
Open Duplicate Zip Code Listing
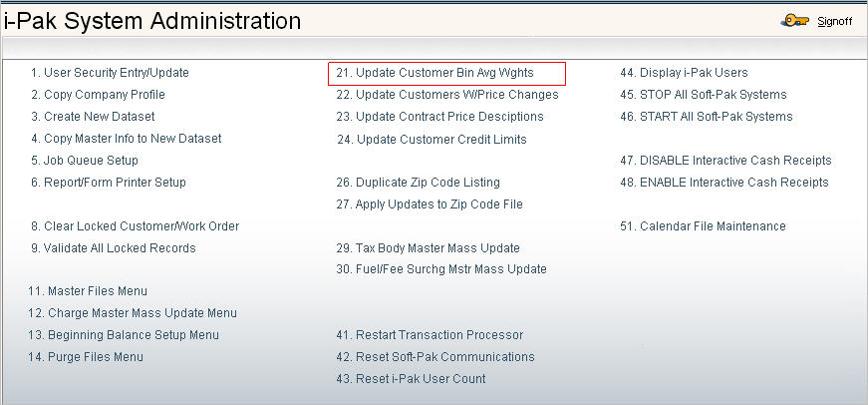click(x=418, y=183)
